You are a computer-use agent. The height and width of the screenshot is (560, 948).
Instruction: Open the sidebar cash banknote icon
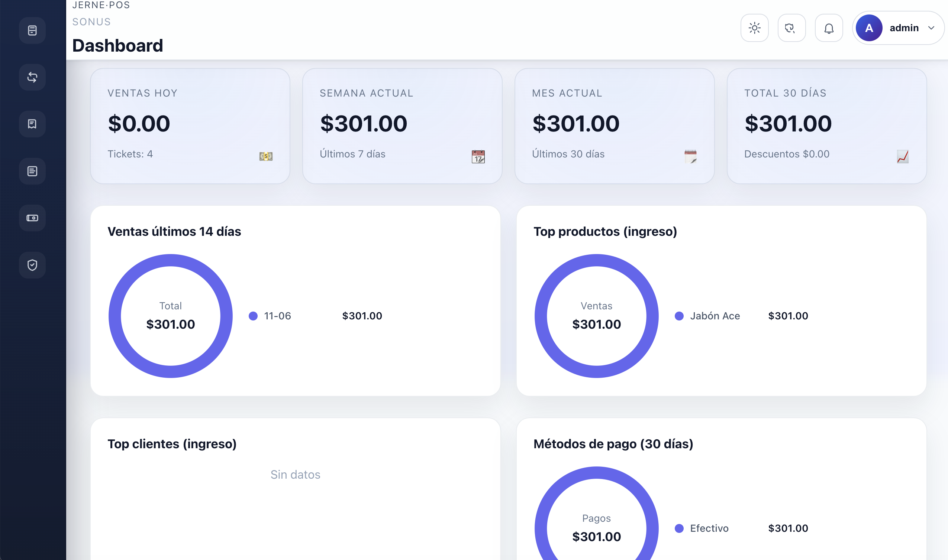tap(32, 218)
